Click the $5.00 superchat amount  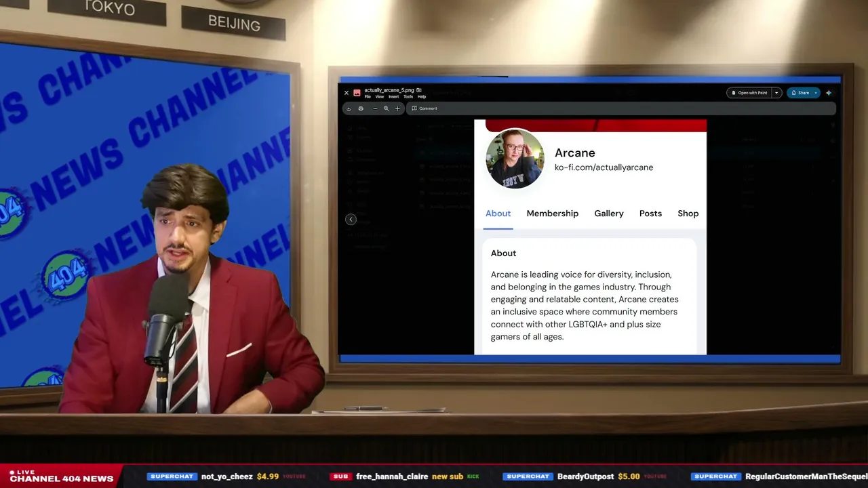point(629,476)
